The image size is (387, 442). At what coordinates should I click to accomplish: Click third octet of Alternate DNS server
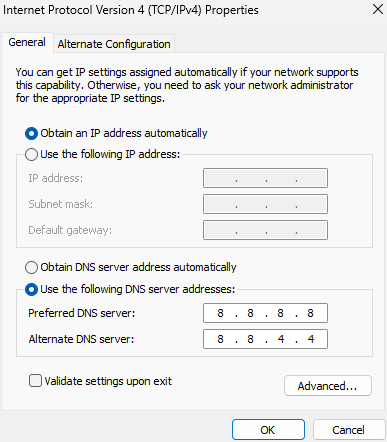(x=281, y=339)
